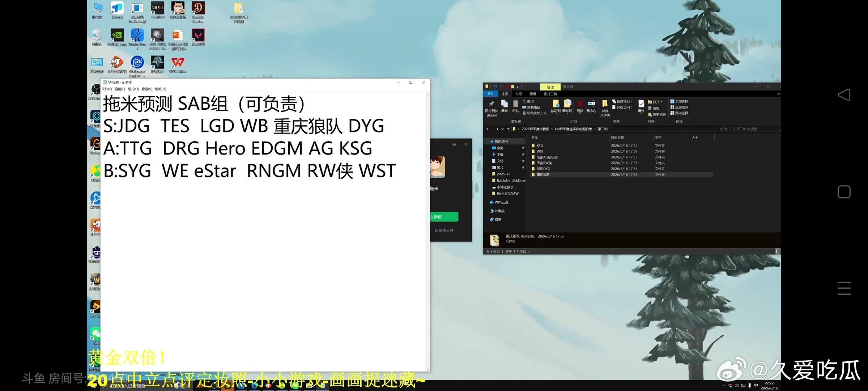The width and height of the screenshot is (868, 391).
Task: Click the Explorer up-one-level arrow
Action: 508,129
